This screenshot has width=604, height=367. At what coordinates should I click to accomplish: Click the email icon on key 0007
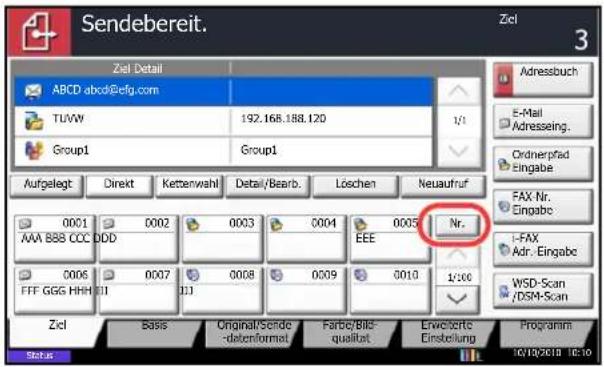109,275
